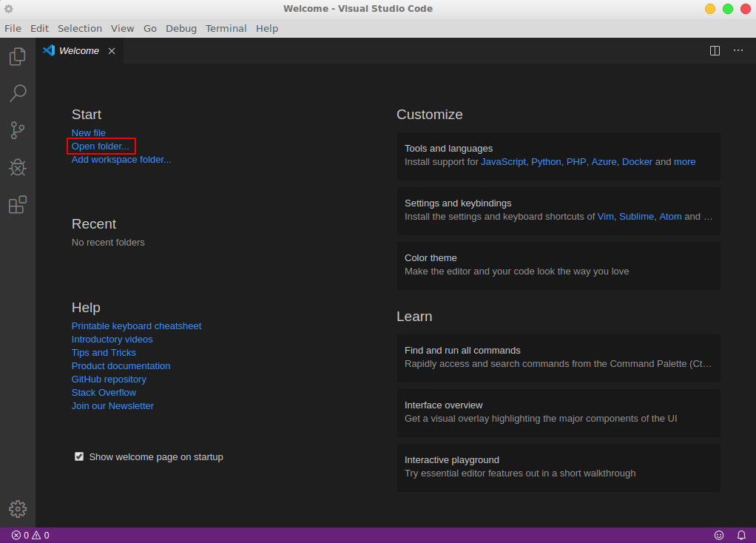Uncheck Show welcome page on startup
This screenshot has height=543, width=756.
[x=79, y=456]
